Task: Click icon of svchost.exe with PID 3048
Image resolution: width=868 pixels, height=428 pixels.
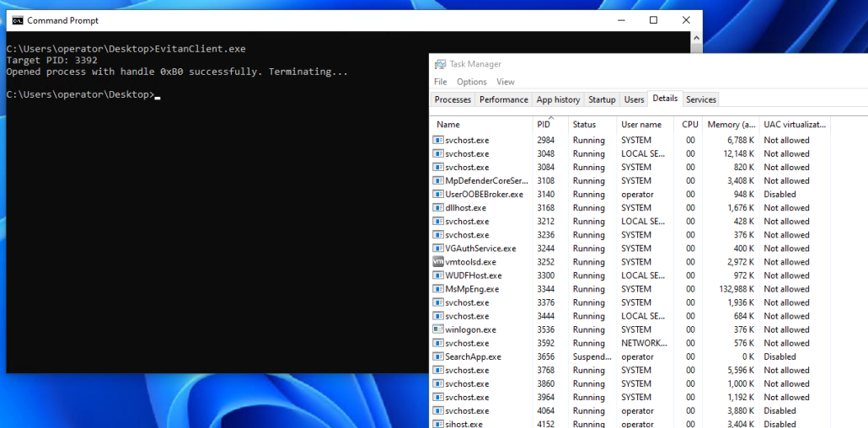Action: click(x=438, y=154)
